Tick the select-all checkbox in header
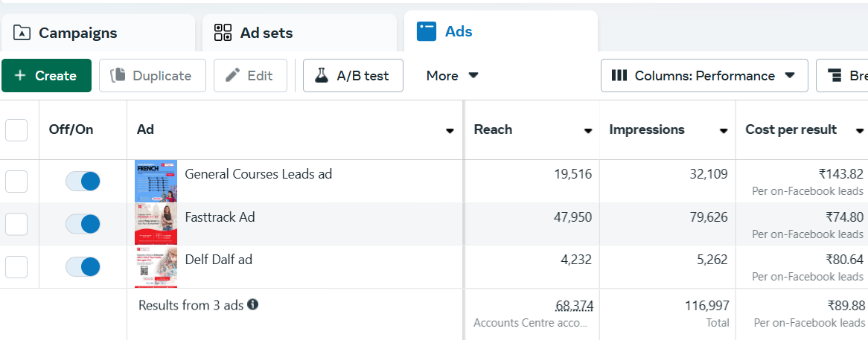Screen dimensions: 868x340 pyautogui.click(x=16, y=130)
